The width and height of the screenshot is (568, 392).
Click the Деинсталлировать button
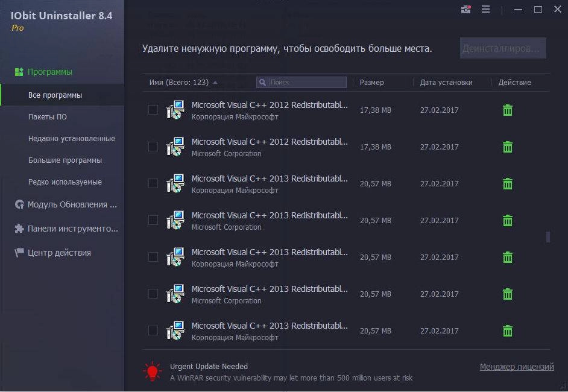(x=503, y=48)
